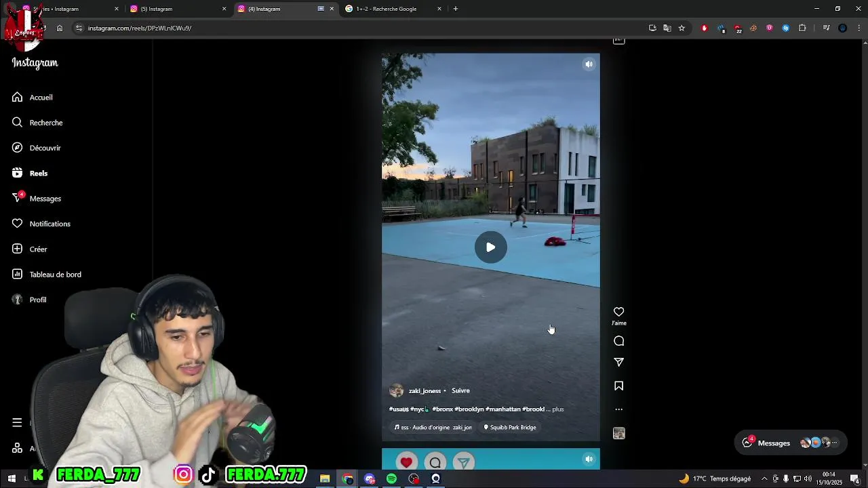
Task: Open Chrome profile avatar
Action: 843,28
